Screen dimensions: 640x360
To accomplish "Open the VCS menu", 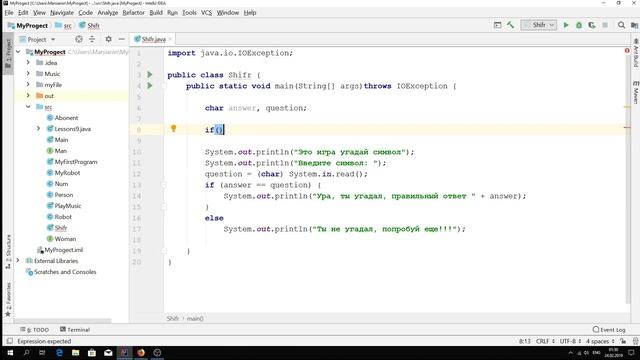I will (207, 13).
